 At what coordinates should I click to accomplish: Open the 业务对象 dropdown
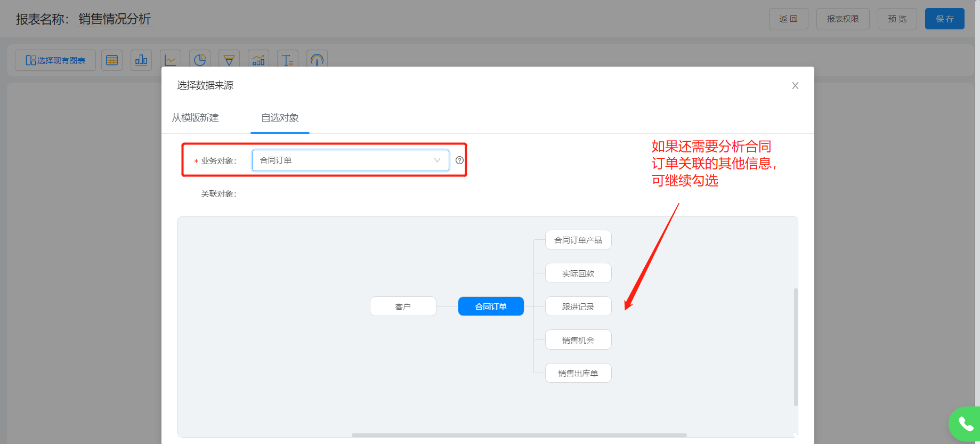point(351,160)
